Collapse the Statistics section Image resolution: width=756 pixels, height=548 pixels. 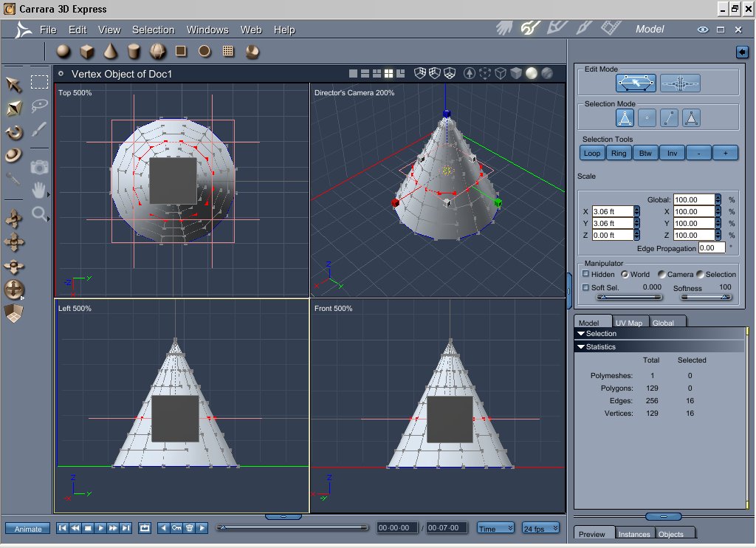click(581, 346)
